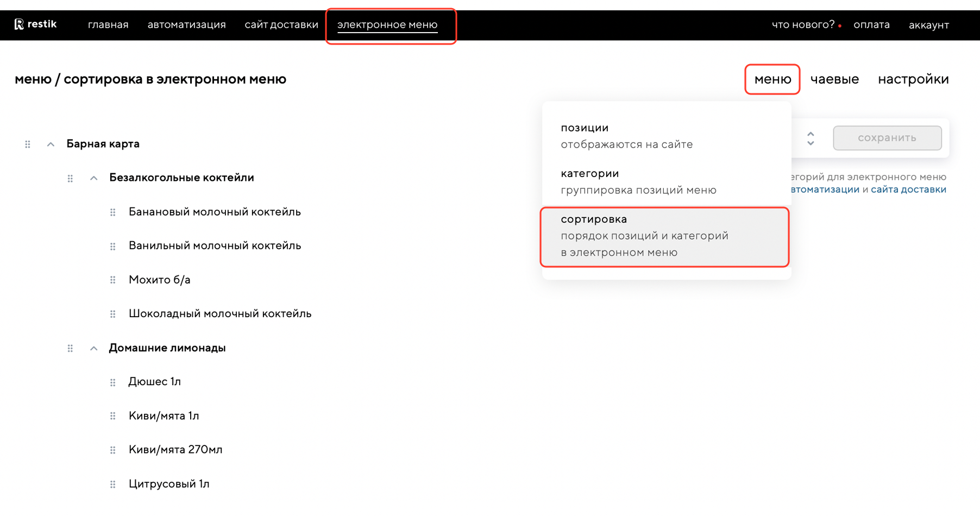Collapse the Домашние лимонады subcategory
The image size is (980, 516).
[x=94, y=348]
